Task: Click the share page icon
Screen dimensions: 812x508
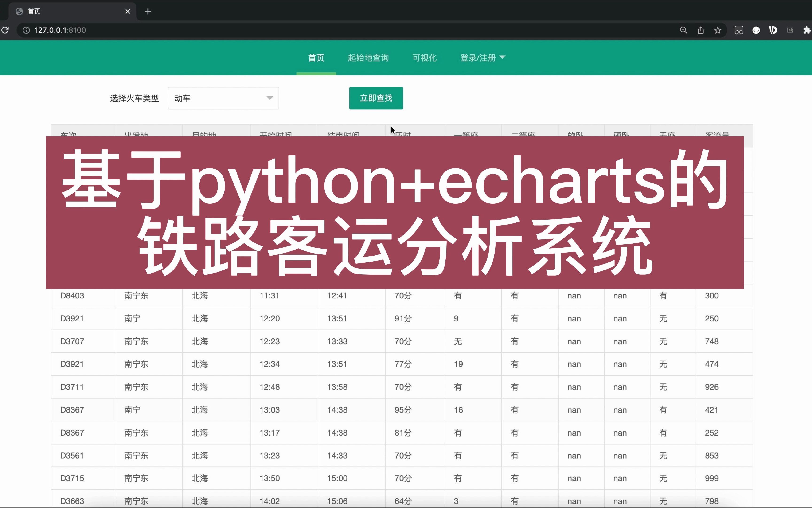Action: (x=701, y=30)
